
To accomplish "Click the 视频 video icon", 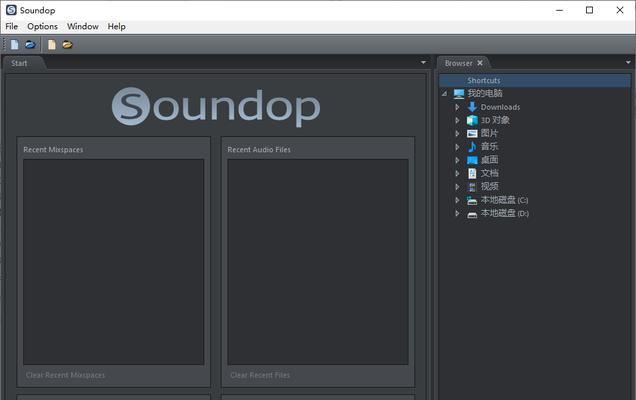I will pyautogui.click(x=472, y=187).
